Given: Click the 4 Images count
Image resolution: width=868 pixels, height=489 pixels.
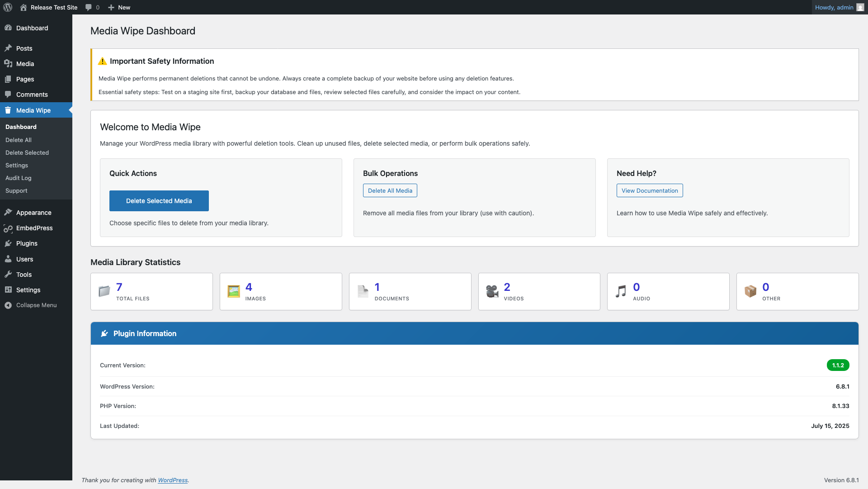Looking at the screenshot, I should click(x=249, y=287).
